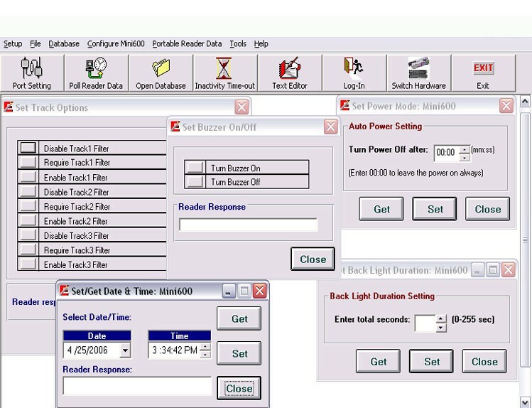Launch the Text Editor tool
The image size is (532, 408).
click(290, 73)
